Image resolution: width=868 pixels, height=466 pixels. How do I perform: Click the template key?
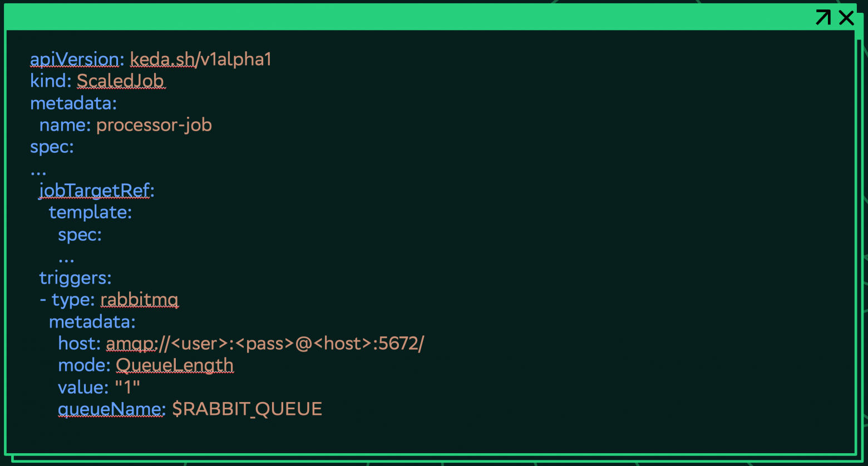coord(90,212)
